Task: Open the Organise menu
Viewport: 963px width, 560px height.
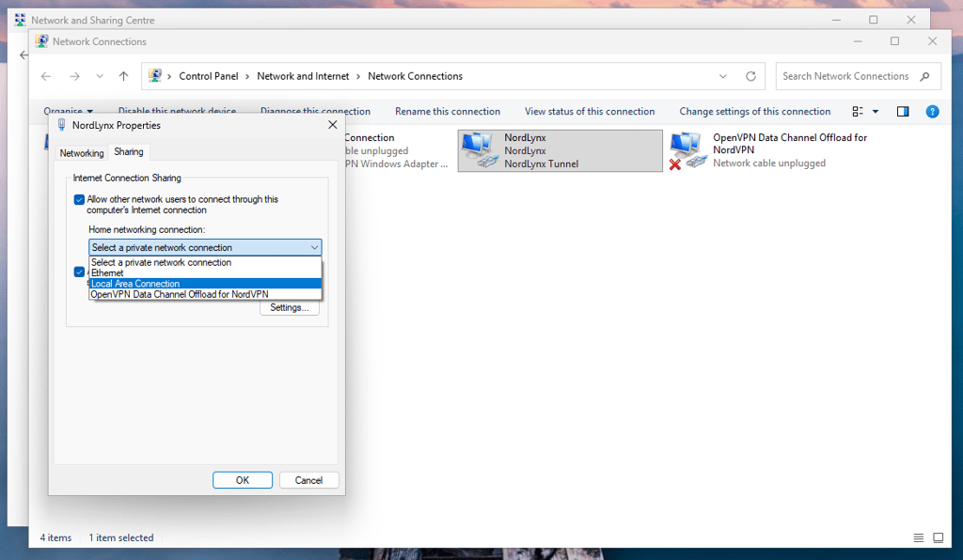Action: pos(68,111)
